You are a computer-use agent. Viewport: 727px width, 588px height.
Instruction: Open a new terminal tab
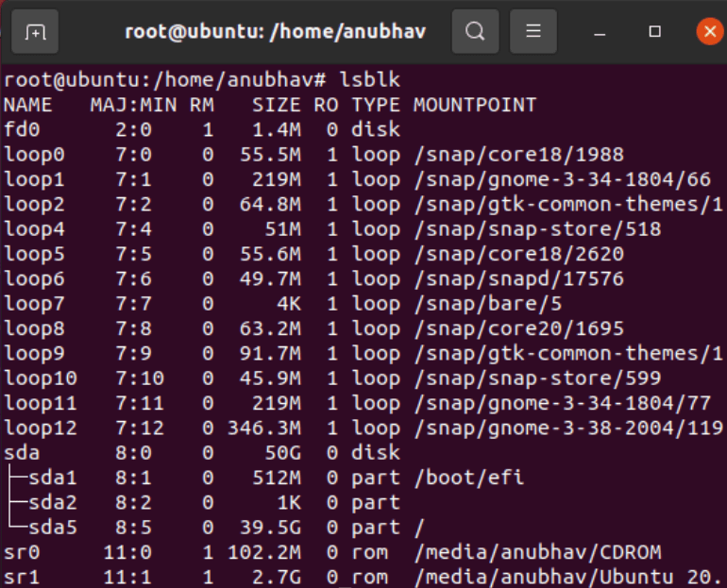[35, 32]
